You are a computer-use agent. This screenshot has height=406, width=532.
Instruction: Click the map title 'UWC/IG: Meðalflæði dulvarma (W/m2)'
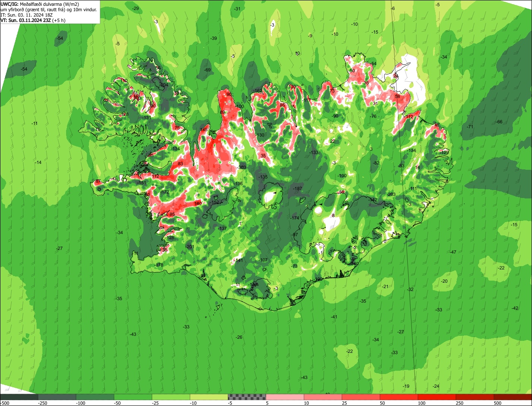(40, 4)
